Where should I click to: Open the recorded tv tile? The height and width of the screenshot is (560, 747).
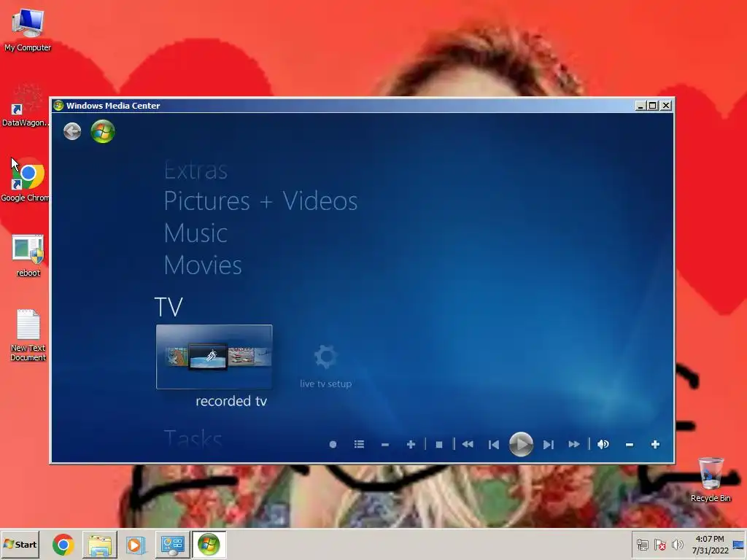tap(214, 357)
